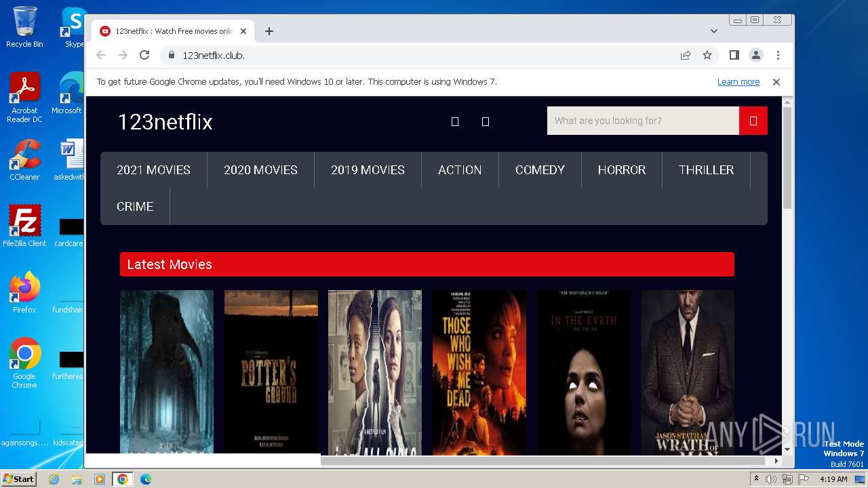Image resolution: width=868 pixels, height=488 pixels.
Task: Open a new tab with plus button
Action: [x=269, y=31]
